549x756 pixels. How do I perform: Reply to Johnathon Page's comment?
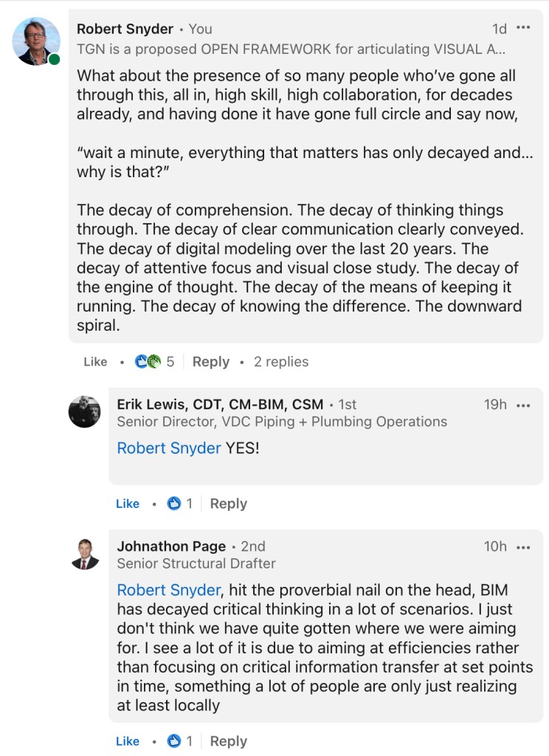point(229,741)
